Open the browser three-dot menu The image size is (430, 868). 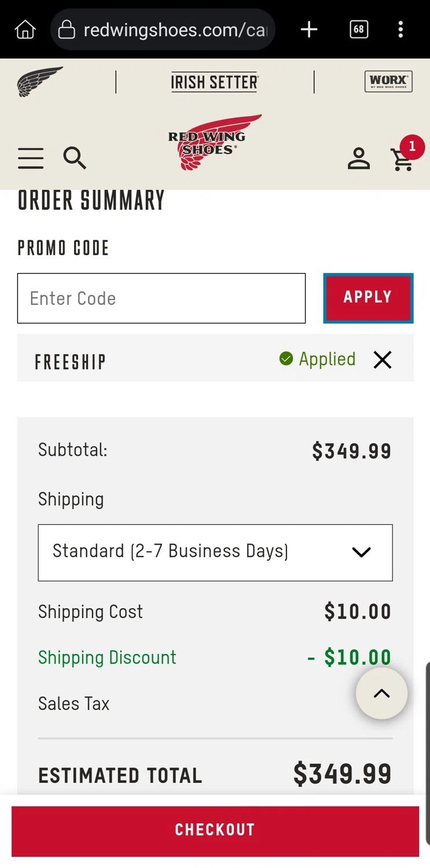(400, 30)
